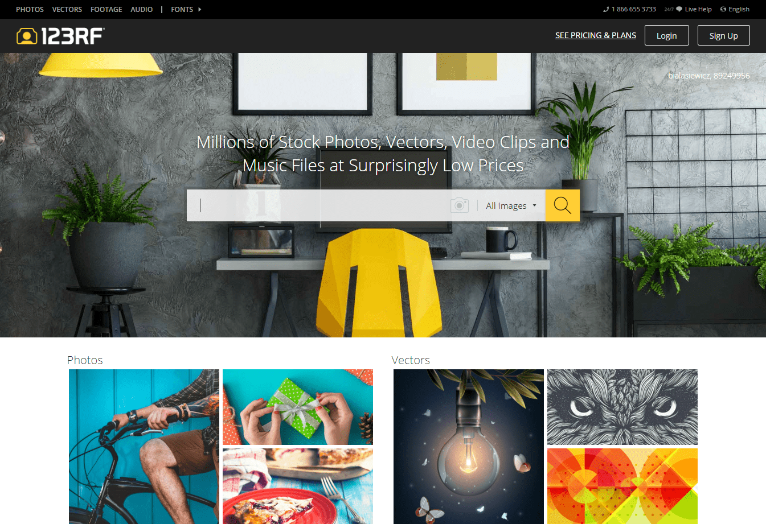Open reverse image search camera icon
Screen dimensions: 766x532
pyautogui.click(x=459, y=205)
